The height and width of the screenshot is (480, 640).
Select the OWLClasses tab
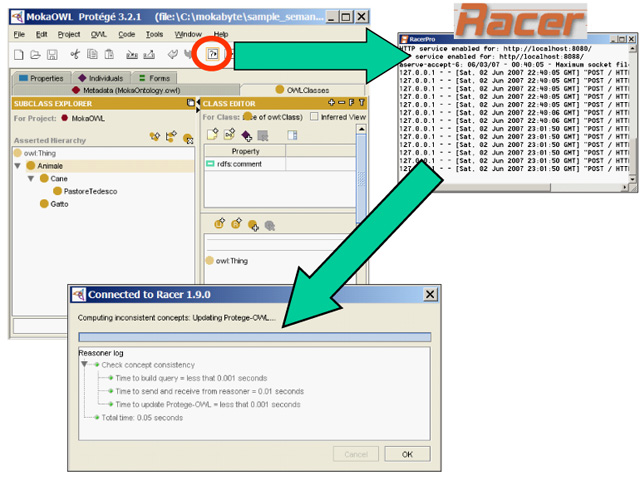tap(302, 90)
